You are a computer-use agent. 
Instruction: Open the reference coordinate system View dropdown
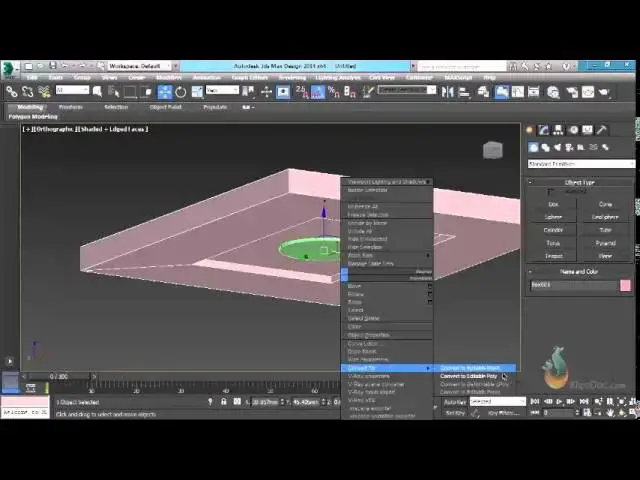(222, 90)
